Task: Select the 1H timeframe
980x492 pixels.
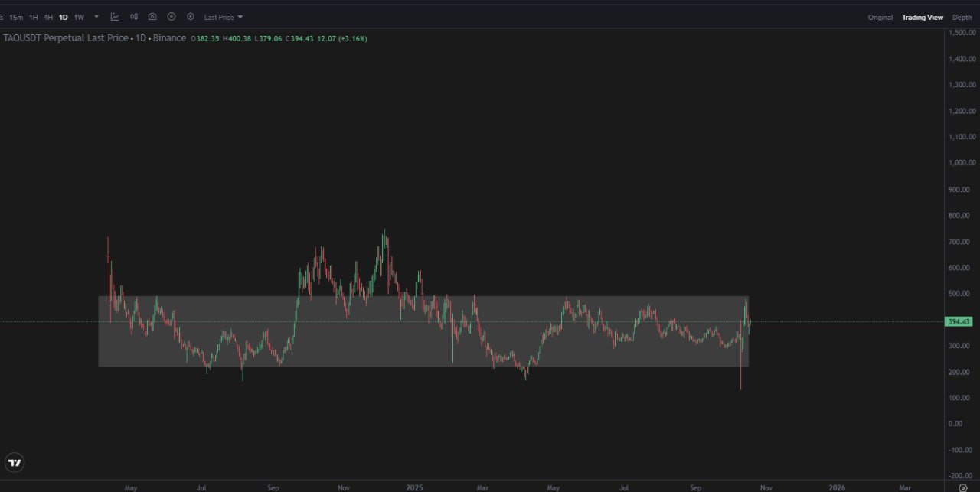Action: coord(34,17)
